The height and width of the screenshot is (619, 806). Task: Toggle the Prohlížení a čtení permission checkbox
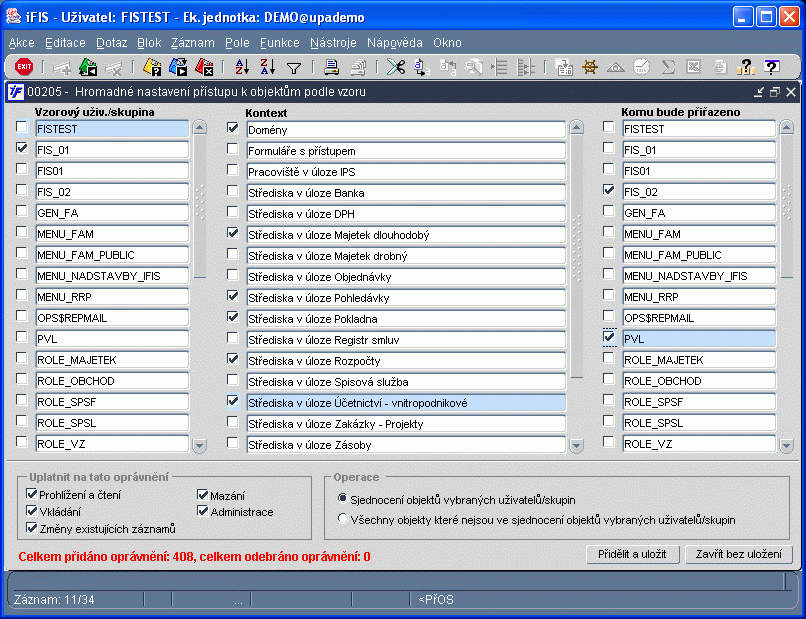click(31, 495)
